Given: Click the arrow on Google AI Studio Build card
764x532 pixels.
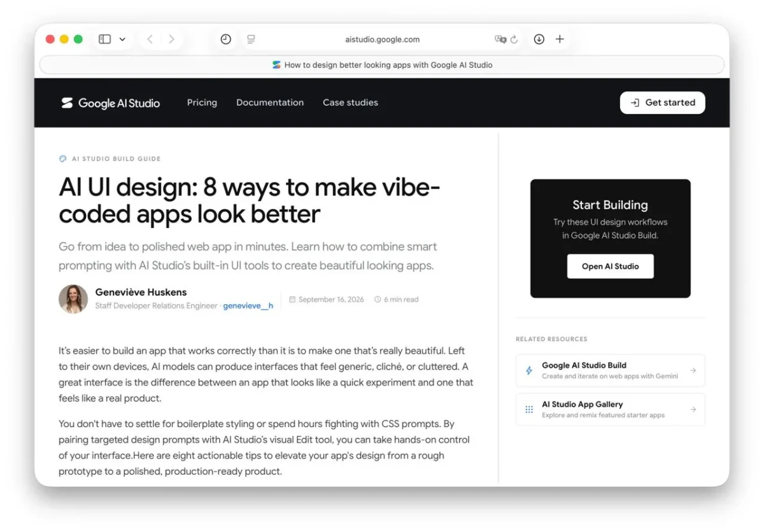Looking at the screenshot, I should tap(693, 370).
